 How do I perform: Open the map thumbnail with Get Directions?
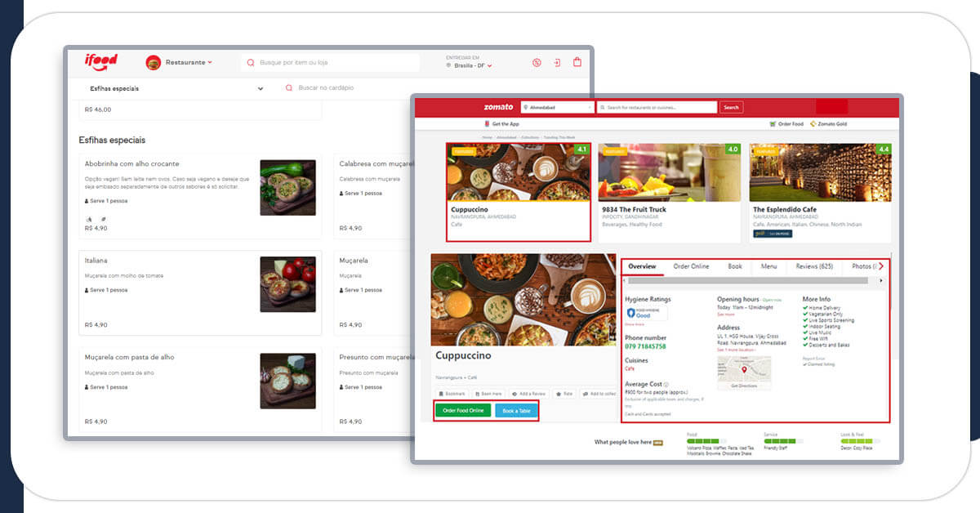(744, 372)
